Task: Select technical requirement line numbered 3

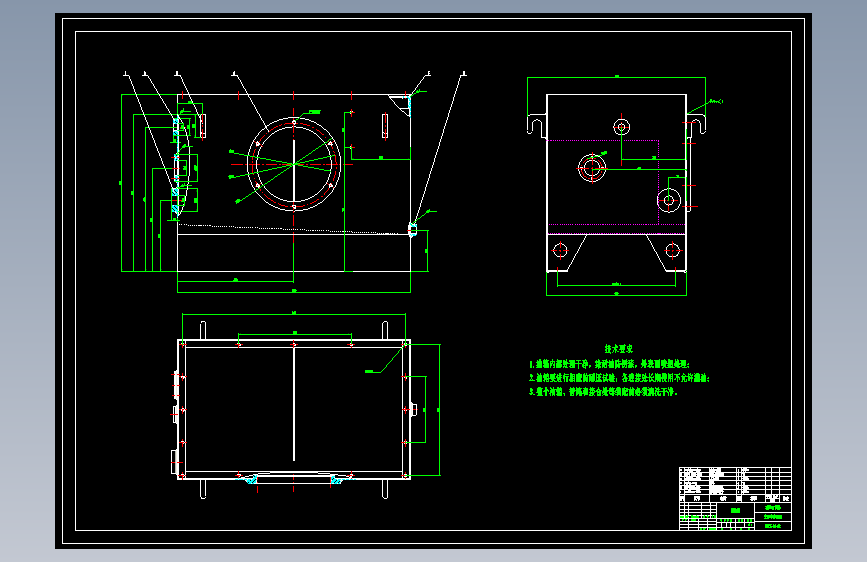Action: [x=603, y=392]
